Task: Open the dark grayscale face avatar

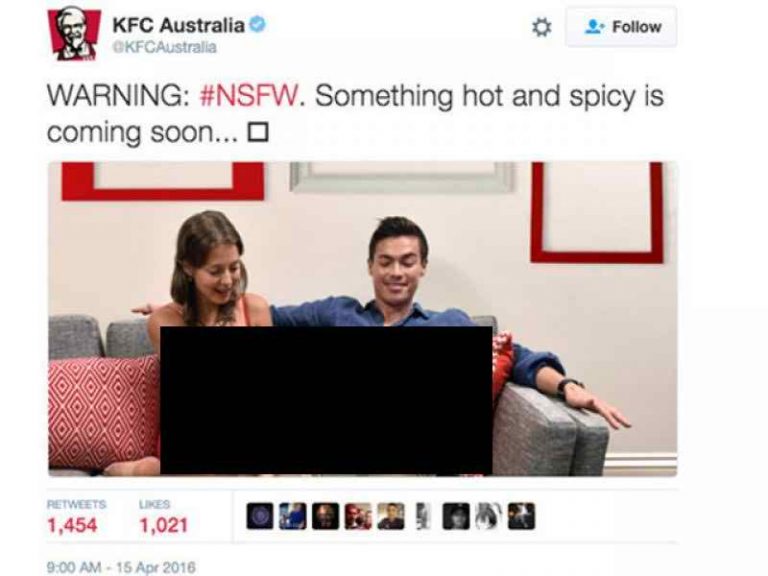Action: 456,516
